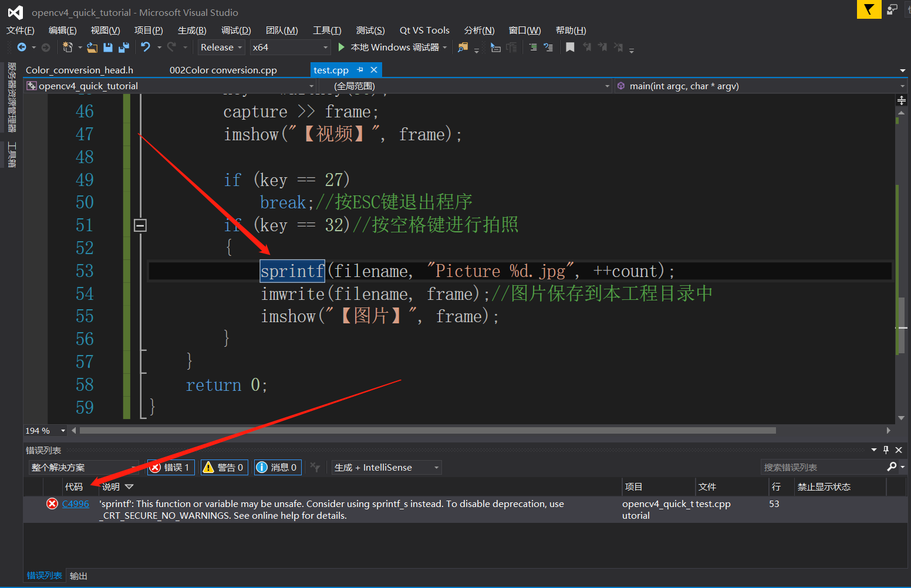Click the yellow feedback icon top right
Screen dimensions: 911x588
tap(869, 10)
